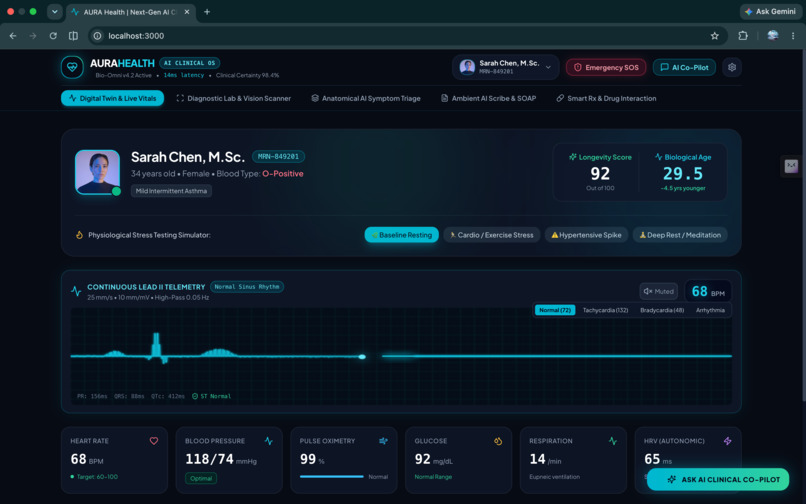
Task: Click the Normal Sinus Rhythm badge
Action: pos(247,286)
